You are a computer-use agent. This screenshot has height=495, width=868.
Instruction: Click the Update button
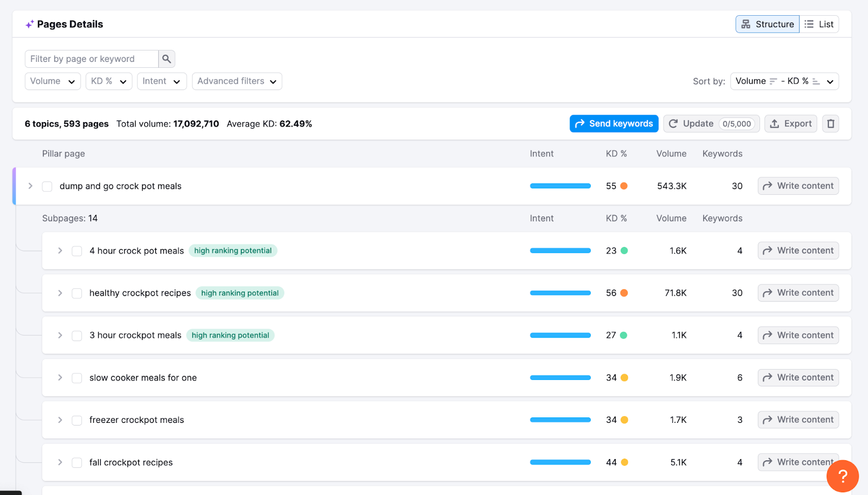[x=712, y=124]
